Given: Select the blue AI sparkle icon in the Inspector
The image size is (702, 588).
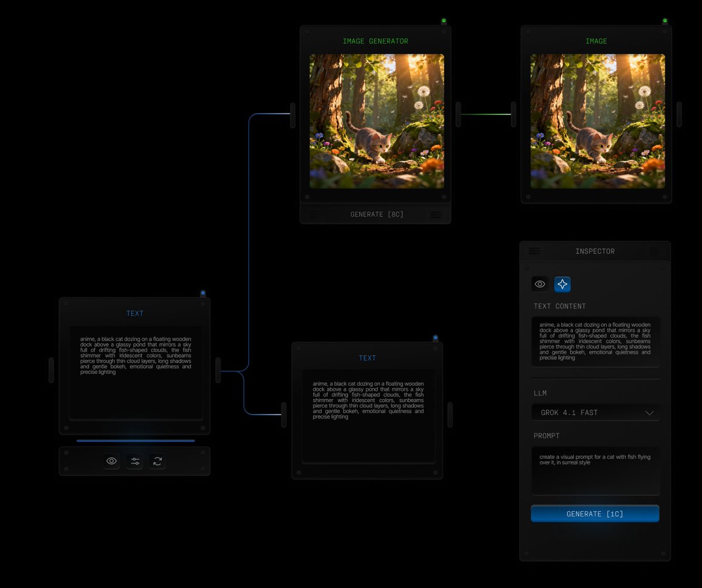Looking at the screenshot, I should [x=562, y=284].
